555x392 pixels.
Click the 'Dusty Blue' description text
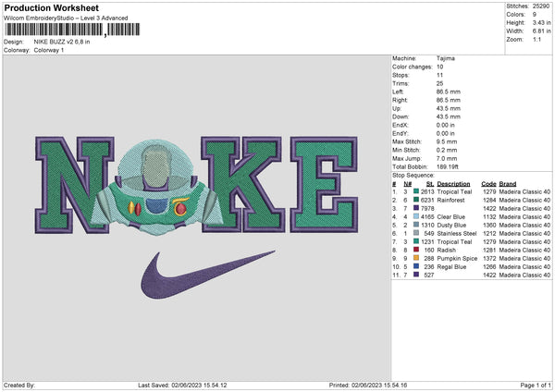[x=451, y=225]
